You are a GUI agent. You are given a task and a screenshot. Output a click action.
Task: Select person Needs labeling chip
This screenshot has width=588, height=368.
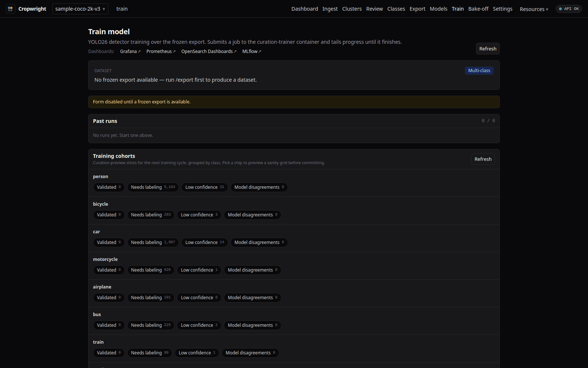(x=153, y=187)
